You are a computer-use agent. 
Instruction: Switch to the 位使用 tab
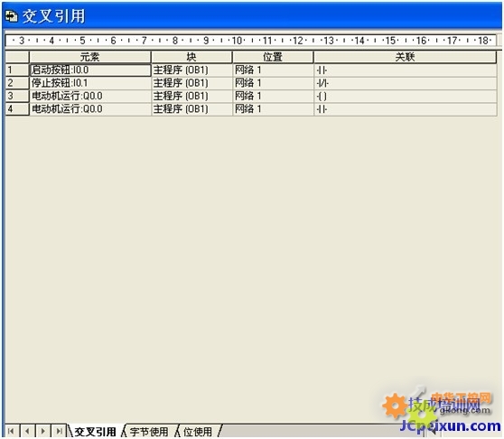[198, 432]
